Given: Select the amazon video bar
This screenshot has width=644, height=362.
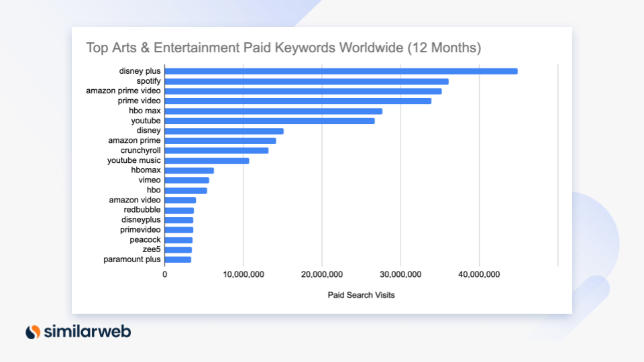Looking at the screenshot, I should pos(180,200).
